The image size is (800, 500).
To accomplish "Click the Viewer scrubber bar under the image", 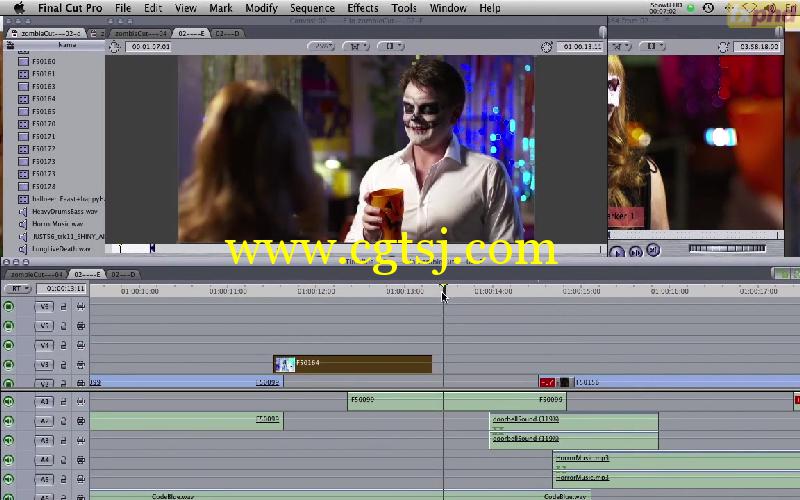I will point(695,235).
